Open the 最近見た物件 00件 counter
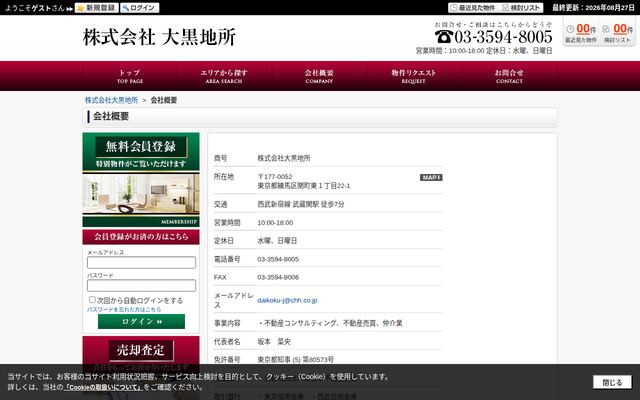The height and width of the screenshot is (400, 640). pyautogui.click(x=581, y=33)
